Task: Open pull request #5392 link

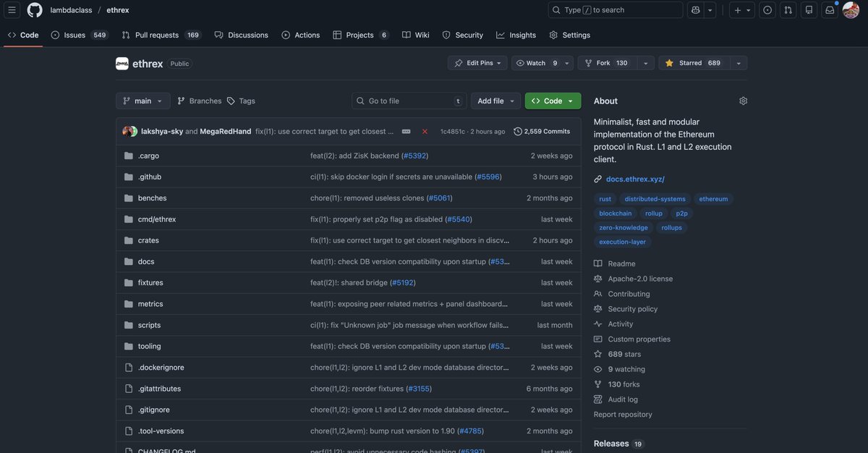Action: (x=414, y=156)
